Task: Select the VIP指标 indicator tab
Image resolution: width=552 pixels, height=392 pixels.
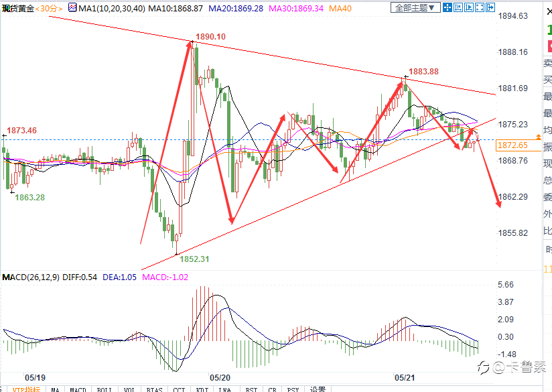Action: pos(26,389)
